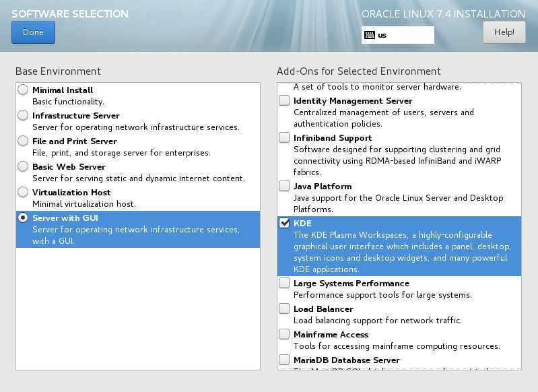Click 'Identity Management Server' label text
Image resolution: width=538 pixels, height=392 pixels.
coord(353,101)
